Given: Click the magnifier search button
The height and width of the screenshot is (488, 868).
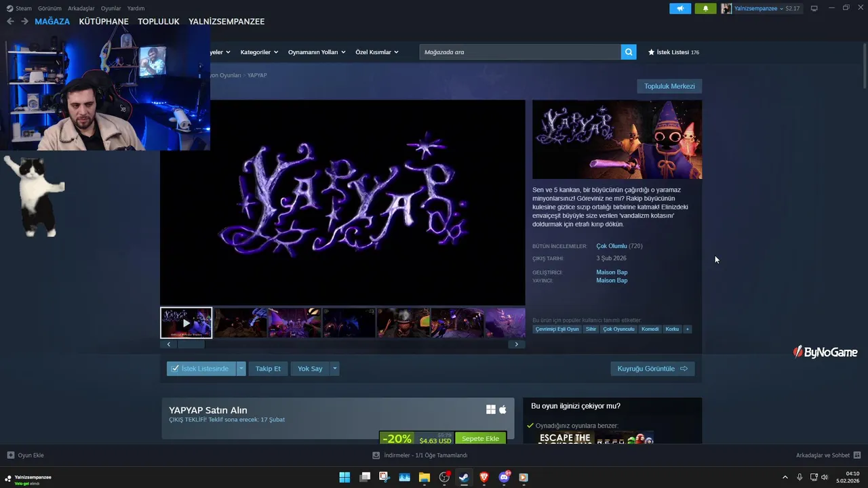Looking at the screenshot, I should (x=629, y=52).
